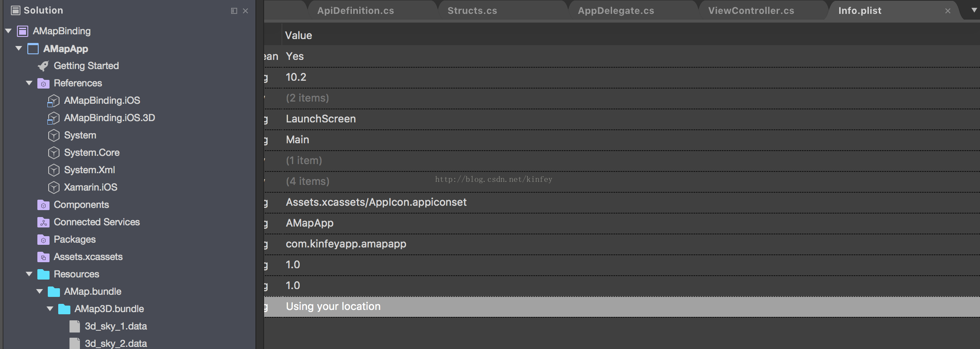Switch to the ApiDefinition.cs tab

click(x=355, y=11)
